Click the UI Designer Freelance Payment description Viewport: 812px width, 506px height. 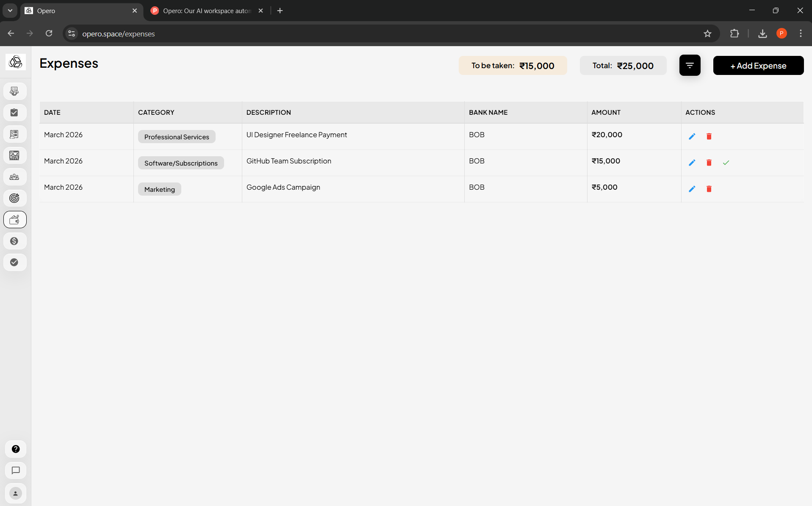coord(297,135)
